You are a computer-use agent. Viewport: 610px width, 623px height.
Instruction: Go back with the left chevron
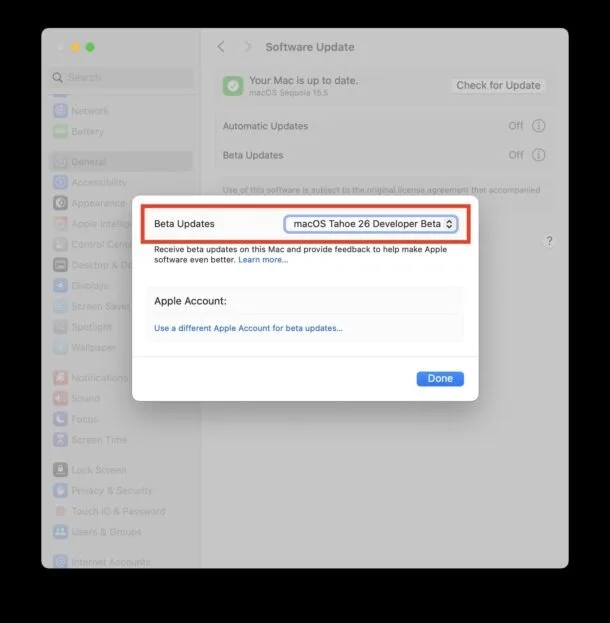tap(221, 47)
